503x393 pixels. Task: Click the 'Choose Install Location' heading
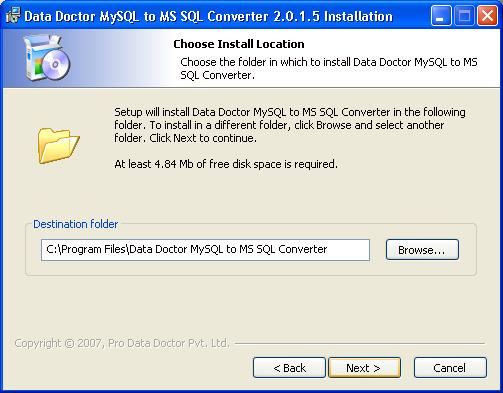(x=239, y=44)
